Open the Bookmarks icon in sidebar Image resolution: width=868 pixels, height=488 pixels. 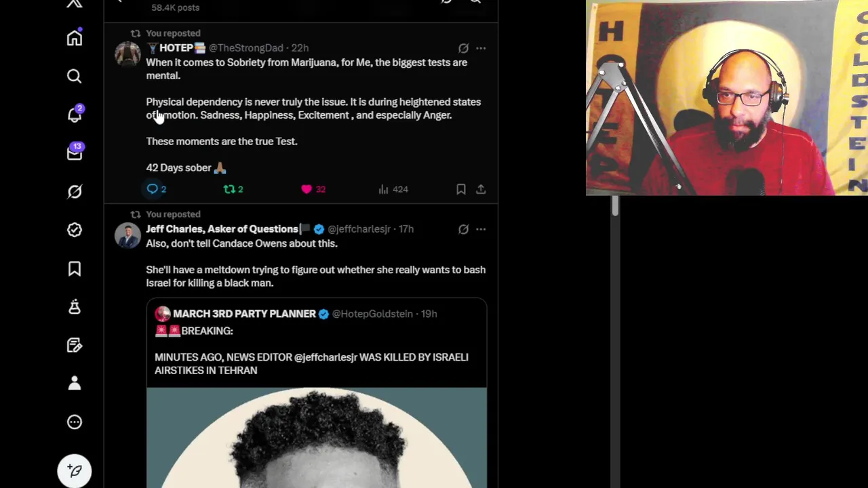(75, 269)
